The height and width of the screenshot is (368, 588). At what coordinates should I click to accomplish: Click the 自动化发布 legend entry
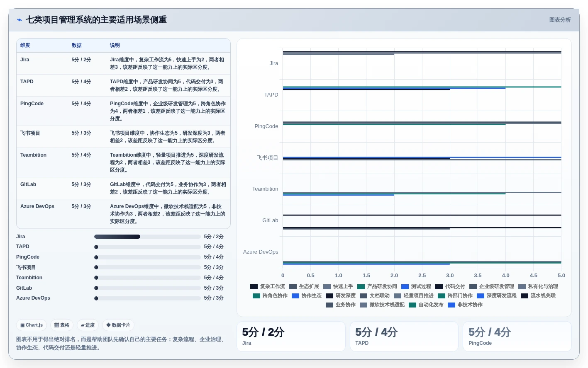pos(426,305)
